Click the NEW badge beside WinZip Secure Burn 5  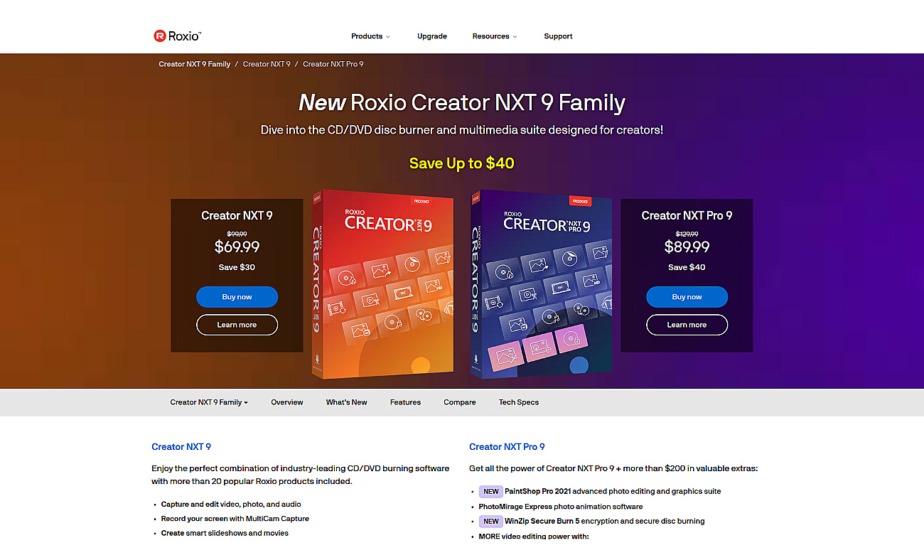(491, 521)
